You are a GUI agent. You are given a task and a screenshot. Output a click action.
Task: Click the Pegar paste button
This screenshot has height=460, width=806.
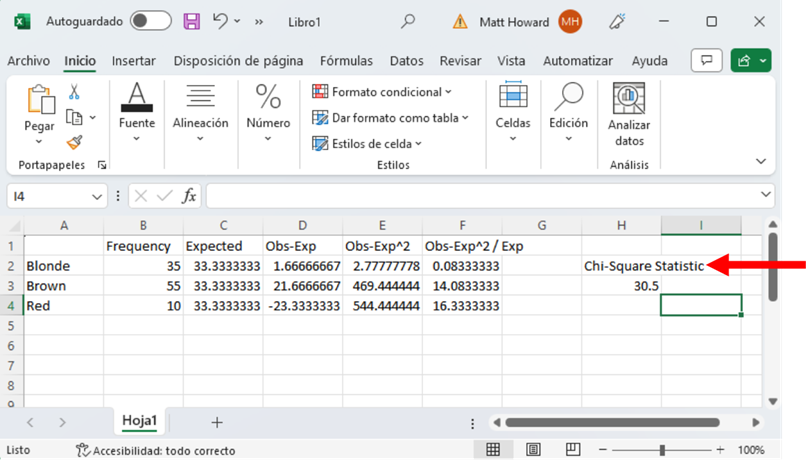40,111
